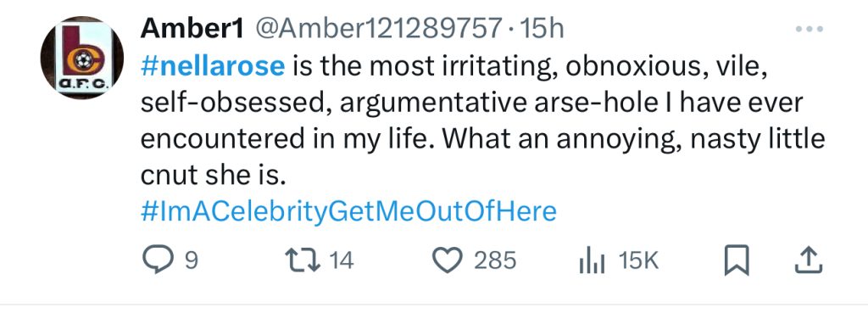
Task: Open the tweet's 15h timestamp
Action: point(543,29)
